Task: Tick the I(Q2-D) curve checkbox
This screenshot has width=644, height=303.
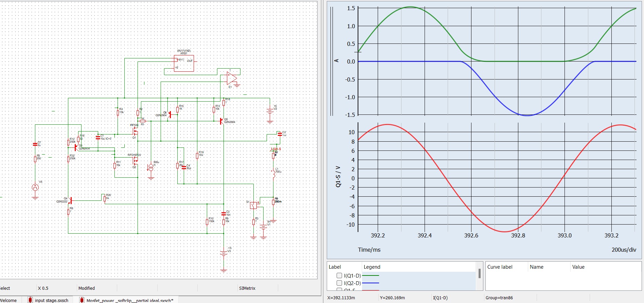Action: tap(339, 283)
